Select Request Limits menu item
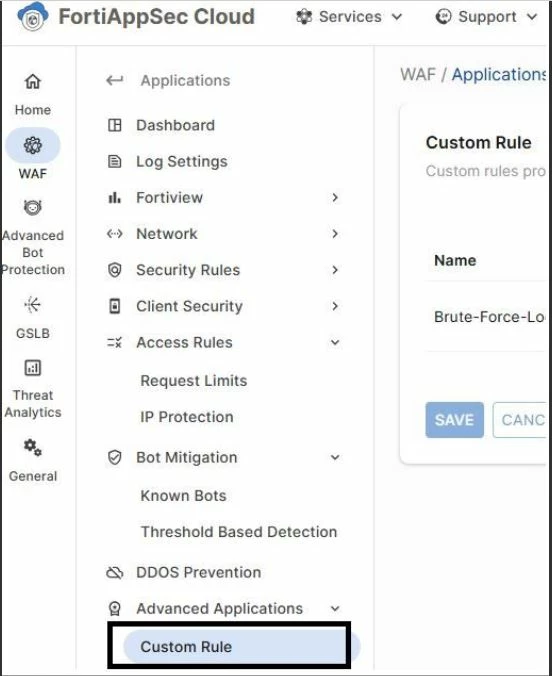 194,381
